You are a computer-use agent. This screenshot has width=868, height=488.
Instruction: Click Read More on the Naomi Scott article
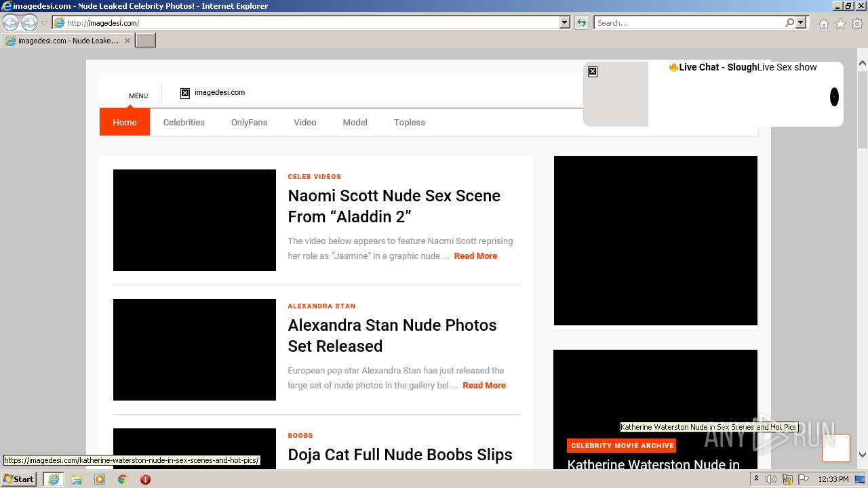tap(475, 256)
